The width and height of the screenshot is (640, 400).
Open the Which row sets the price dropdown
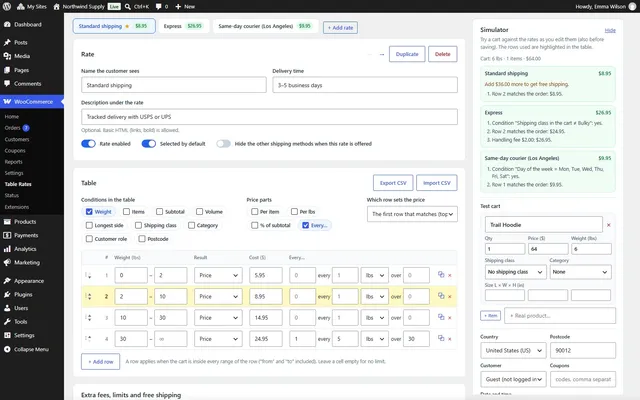point(412,214)
